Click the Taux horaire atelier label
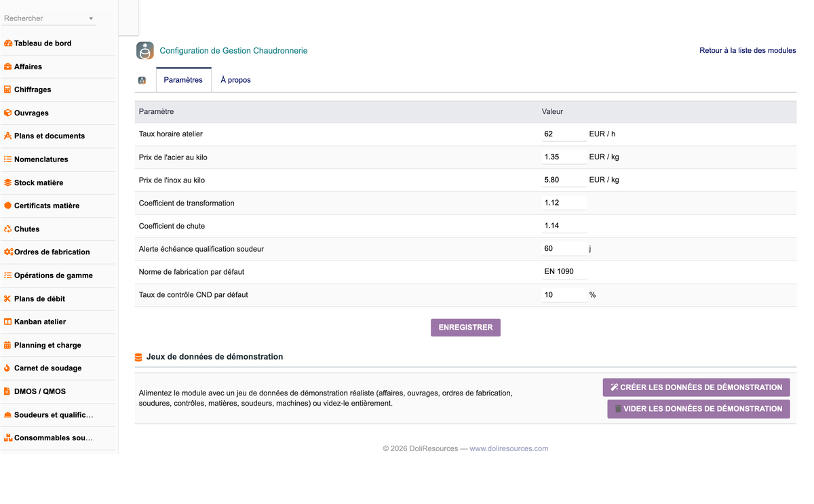814x504 pixels. (x=170, y=134)
